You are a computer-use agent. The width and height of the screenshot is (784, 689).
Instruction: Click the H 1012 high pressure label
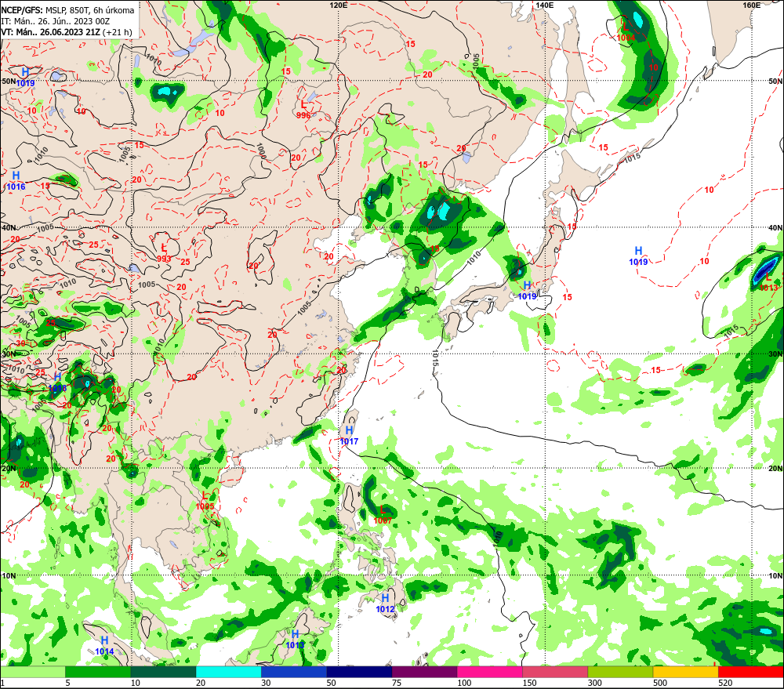pyautogui.click(x=385, y=604)
